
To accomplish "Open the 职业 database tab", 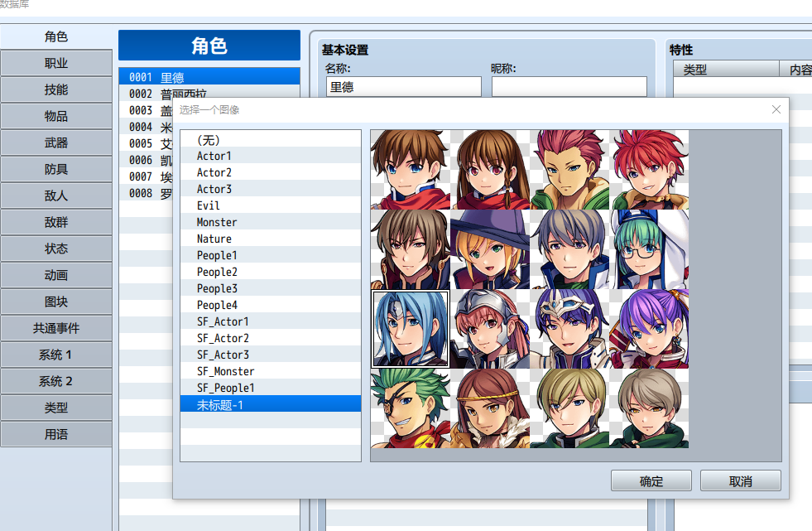I will pos(56,63).
